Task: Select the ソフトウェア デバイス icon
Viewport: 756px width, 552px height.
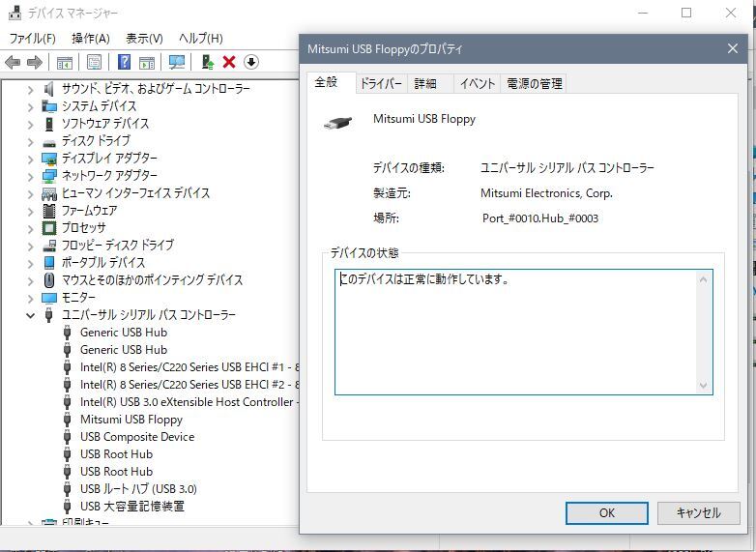Action: 49,124
